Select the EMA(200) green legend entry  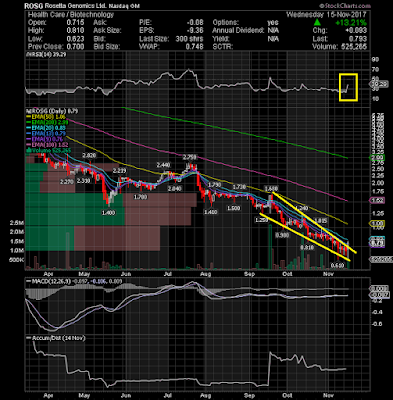point(48,122)
